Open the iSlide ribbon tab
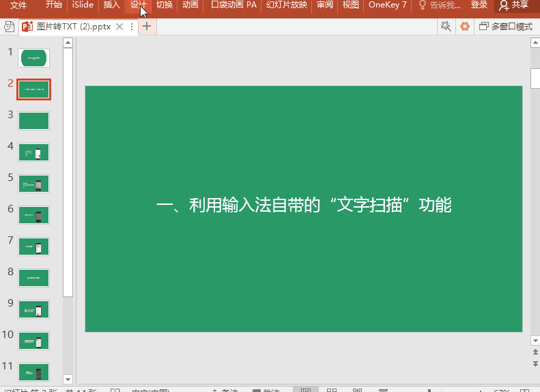 point(83,5)
